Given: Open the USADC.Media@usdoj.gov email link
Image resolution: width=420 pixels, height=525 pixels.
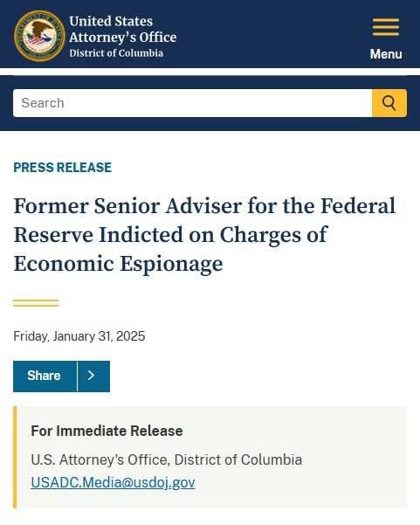Looking at the screenshot, I should (113, 482).
